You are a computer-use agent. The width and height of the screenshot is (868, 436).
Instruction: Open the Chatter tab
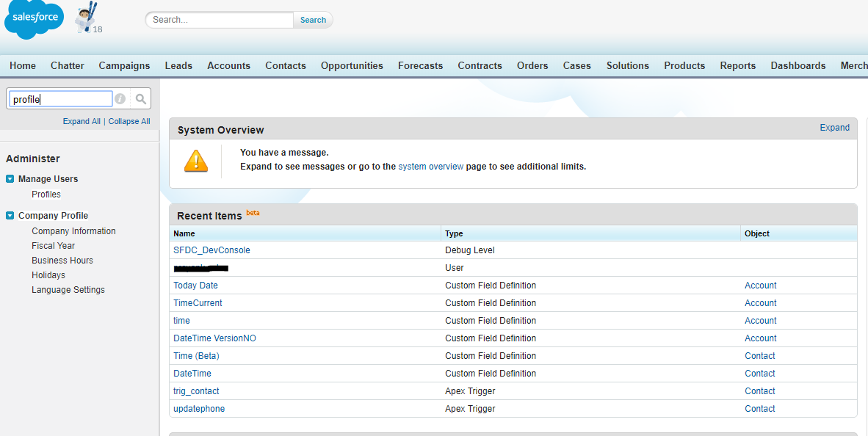click(x=67, y=65)
